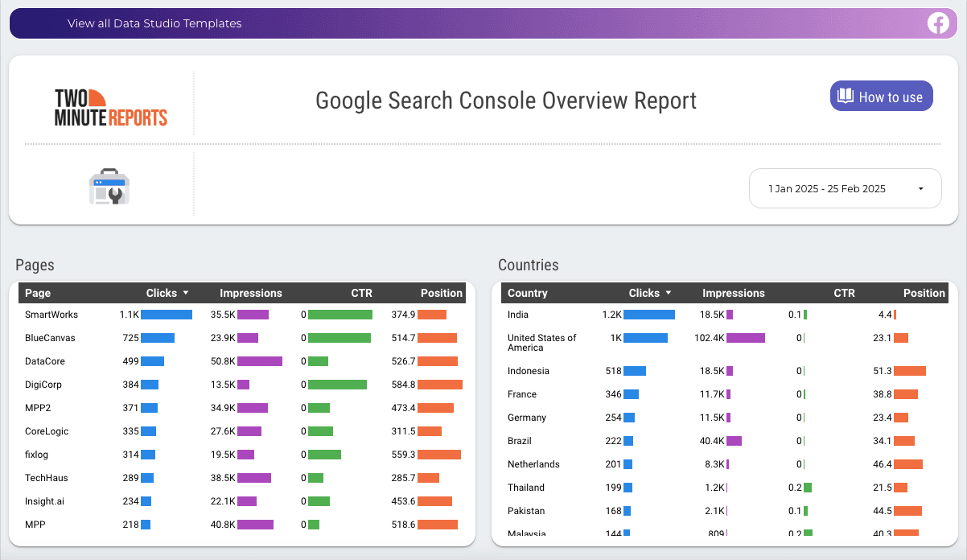Image resolution: width=967 pixels, height=560 pixels.
Task: Click India blue clicks bar
Action: coord(649,315)
